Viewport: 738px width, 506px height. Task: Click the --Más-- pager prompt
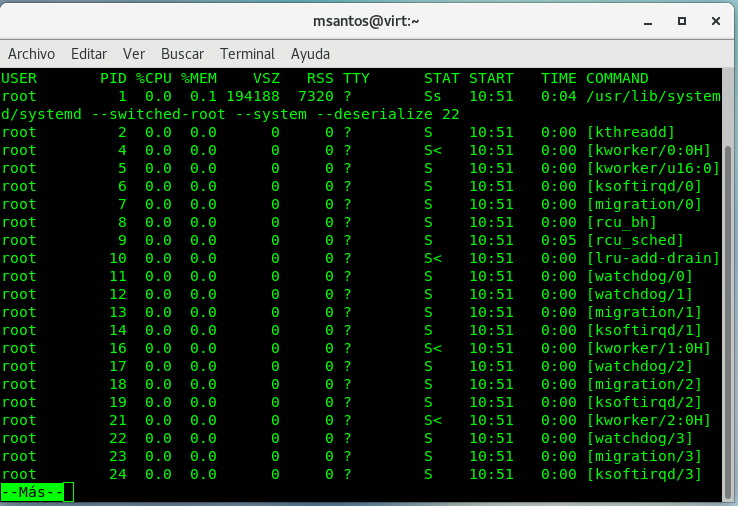32,492
